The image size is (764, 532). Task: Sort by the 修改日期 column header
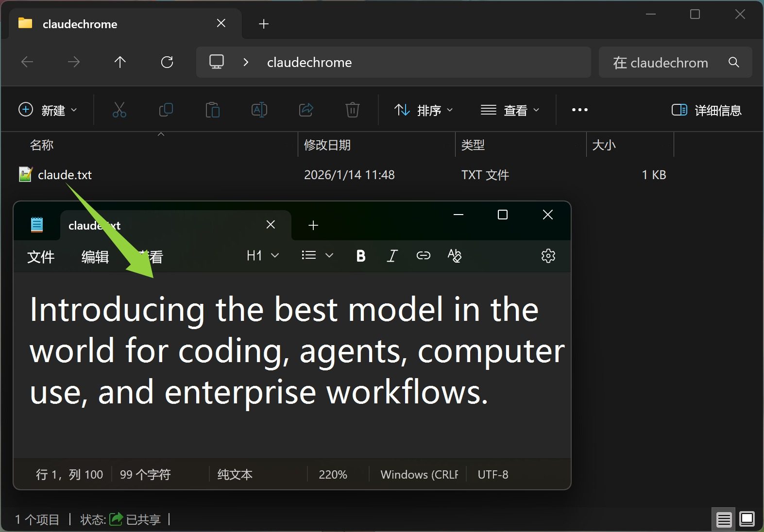pyautogui.click(x=327, y=145)
